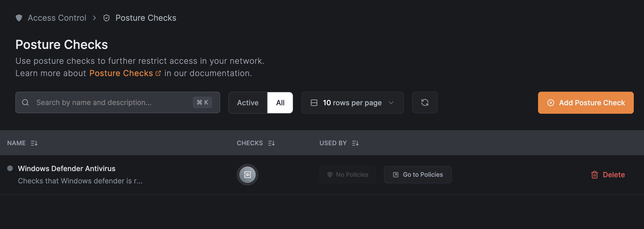The image size is (644, 229).
Task: Click the Posture Checks breadcrumb label
Action: pyautogui.click(x=146, y=18)
